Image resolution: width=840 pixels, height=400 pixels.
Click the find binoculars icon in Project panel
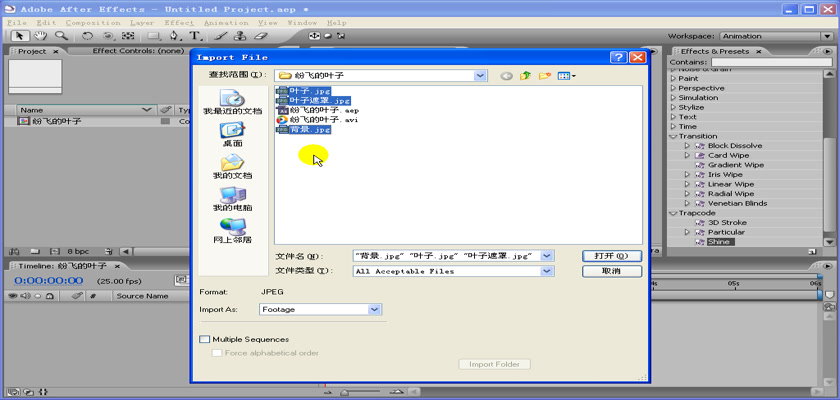14,251
